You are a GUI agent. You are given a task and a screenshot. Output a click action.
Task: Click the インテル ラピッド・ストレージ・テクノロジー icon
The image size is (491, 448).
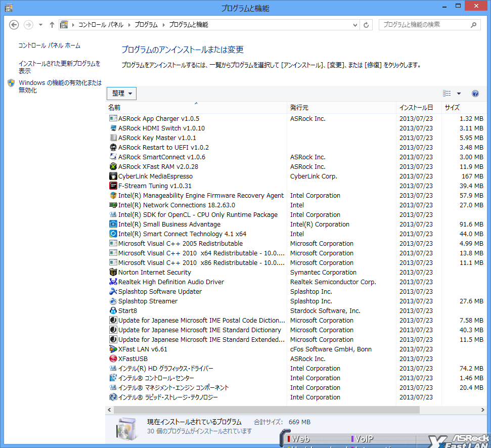point(113,397)
